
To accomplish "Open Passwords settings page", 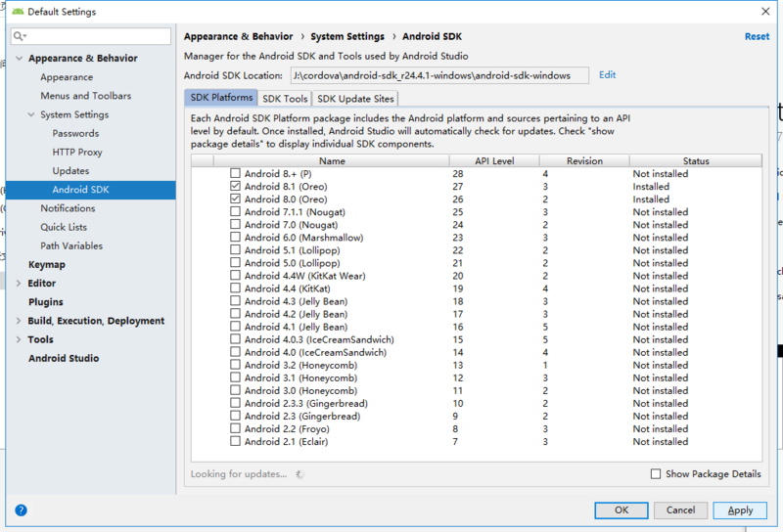I will (75, 133).
